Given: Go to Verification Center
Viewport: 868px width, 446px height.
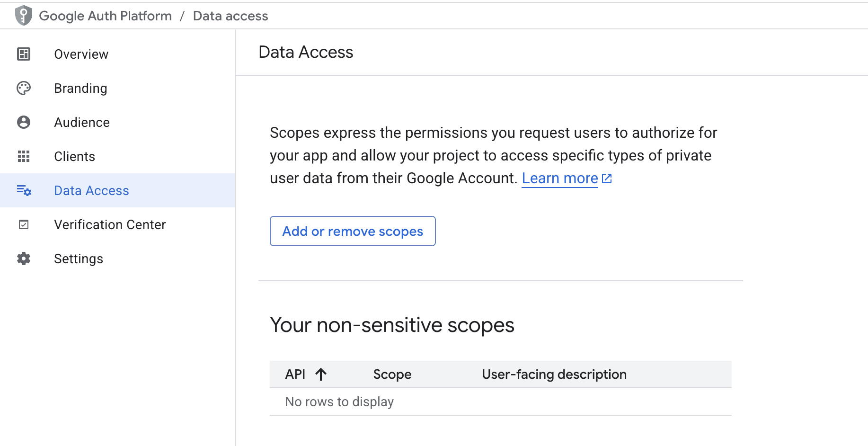Looking at the screenshot, I should pyautogui.click(x=110, y=224).
